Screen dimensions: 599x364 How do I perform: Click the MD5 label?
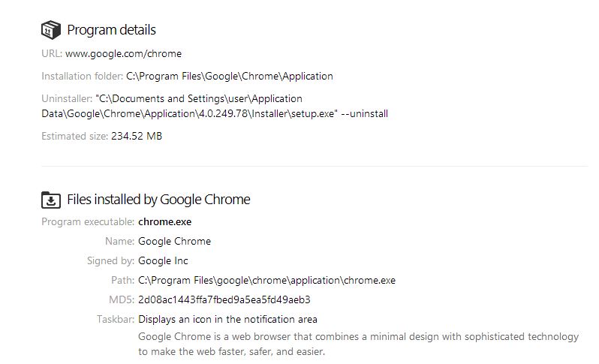click(x=122, y=299)
